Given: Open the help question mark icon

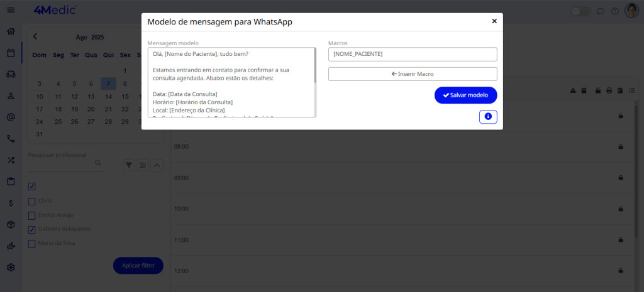Looking at the screenshot, I should point(615,11).
